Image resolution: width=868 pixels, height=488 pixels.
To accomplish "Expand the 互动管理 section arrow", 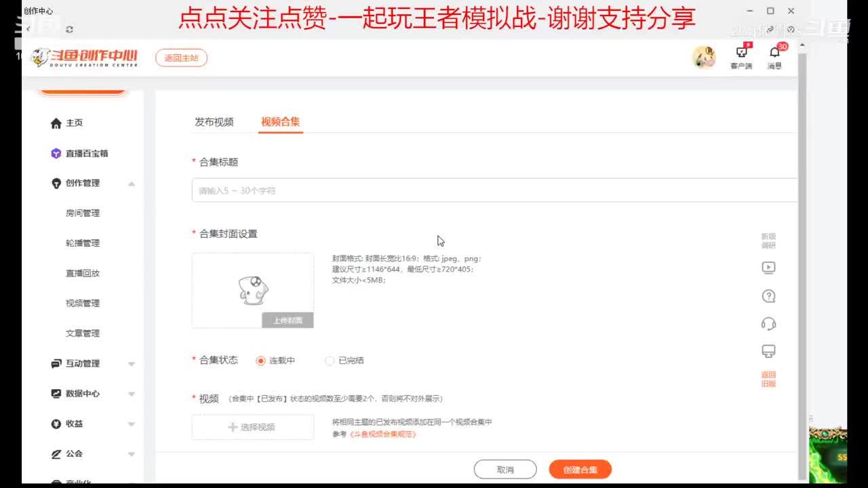I will tap(132, 364).
